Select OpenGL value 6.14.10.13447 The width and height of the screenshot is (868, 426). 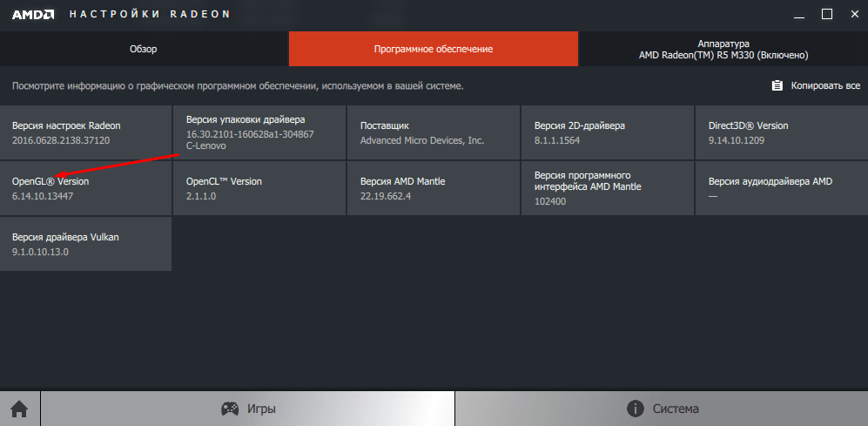[43, 195]
